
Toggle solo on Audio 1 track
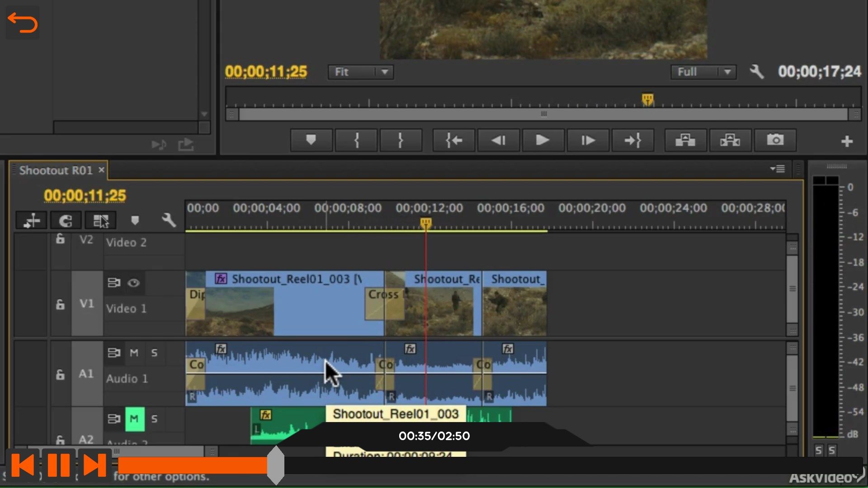click(154, 353)
